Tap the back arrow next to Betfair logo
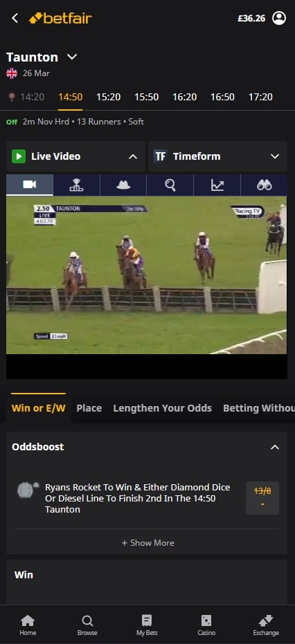295x644 pixels. (x=15, y=18)
